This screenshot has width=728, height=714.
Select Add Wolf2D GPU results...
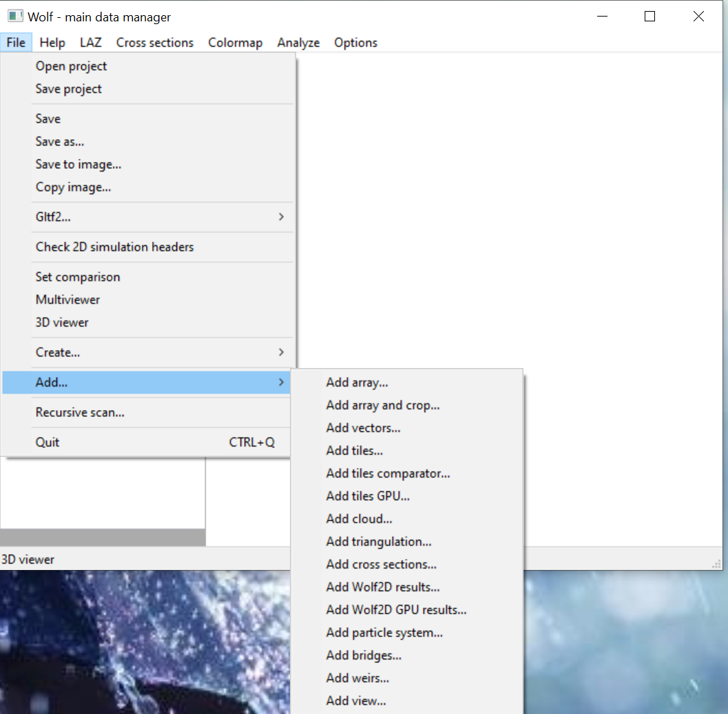(396, 610)
